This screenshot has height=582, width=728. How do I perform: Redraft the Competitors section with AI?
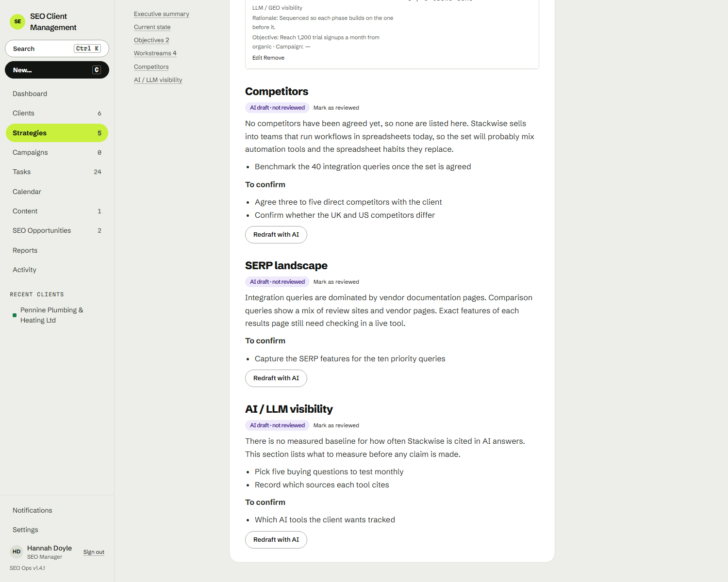276,235
